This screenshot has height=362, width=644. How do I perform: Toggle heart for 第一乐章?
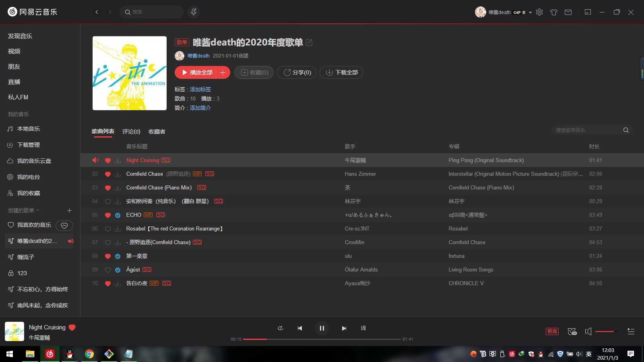click(x=107, y=256)
